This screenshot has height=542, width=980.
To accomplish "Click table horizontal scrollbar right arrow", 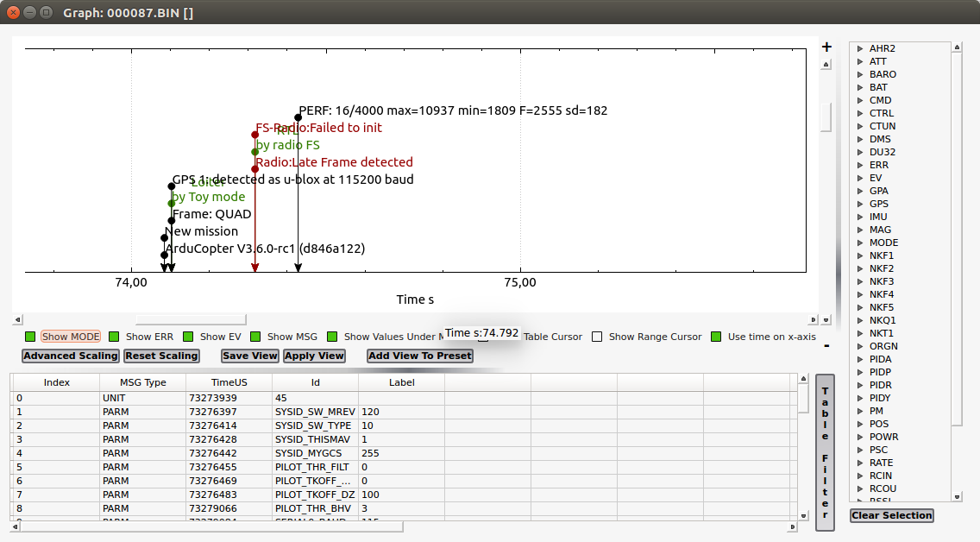I will [x=793, y=527].
